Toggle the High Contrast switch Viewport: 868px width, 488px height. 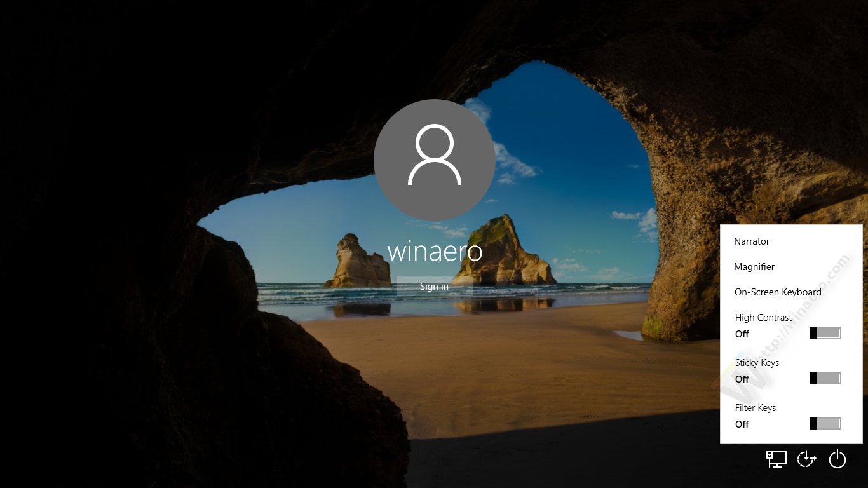click(x=825, y=334)
